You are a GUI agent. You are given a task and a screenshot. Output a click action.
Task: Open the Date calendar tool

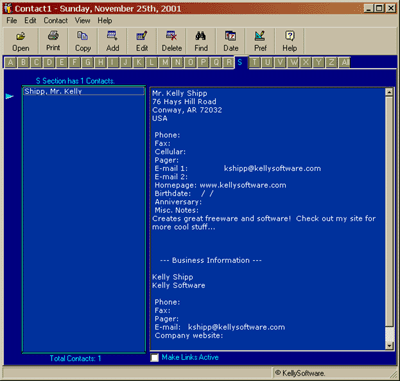tap(231, 41)
